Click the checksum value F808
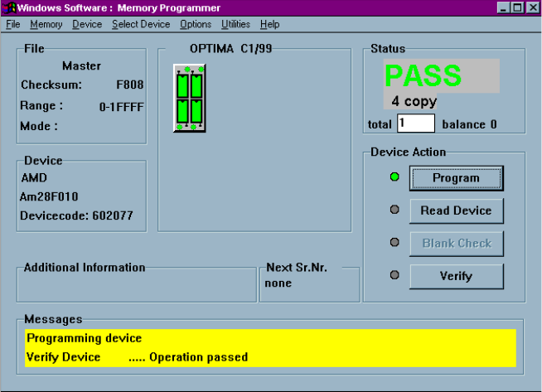The image size is (542, 392). pos(129,85)
